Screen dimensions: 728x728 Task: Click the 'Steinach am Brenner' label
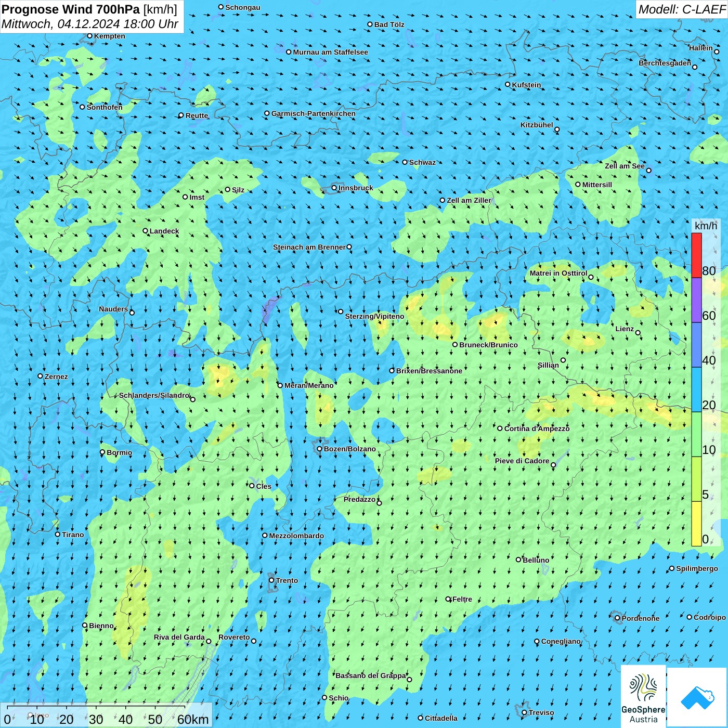click(309, 247)
